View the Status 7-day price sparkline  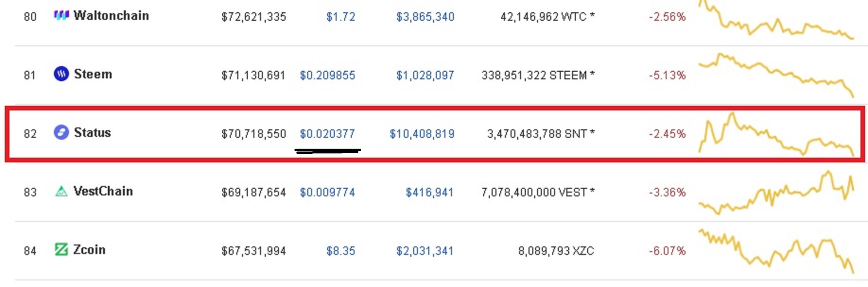pos(776,134)
